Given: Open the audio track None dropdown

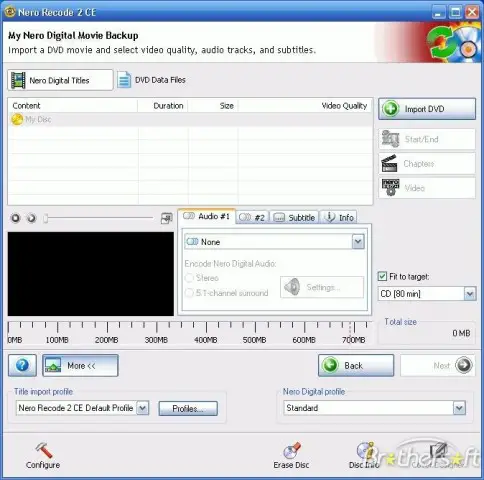Looking at the screenshot, I should click(x=358, y=242).
